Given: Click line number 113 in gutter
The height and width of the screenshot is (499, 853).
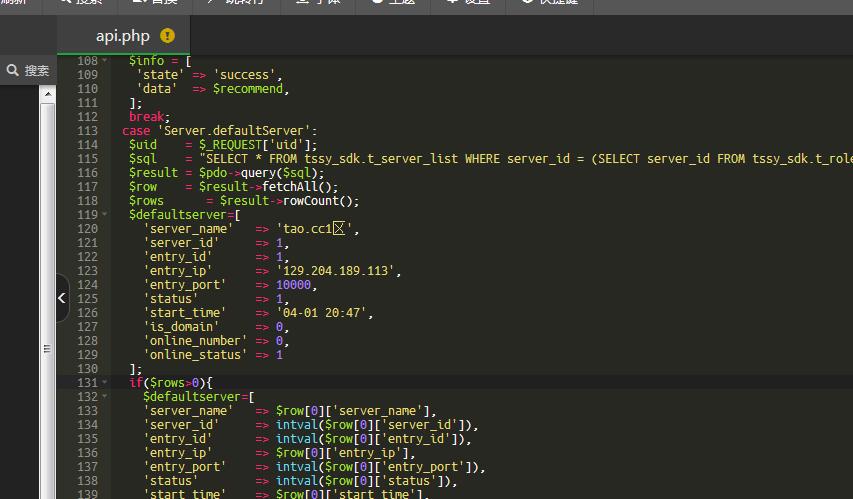Looking at the screenshot, I should [87, 131].
